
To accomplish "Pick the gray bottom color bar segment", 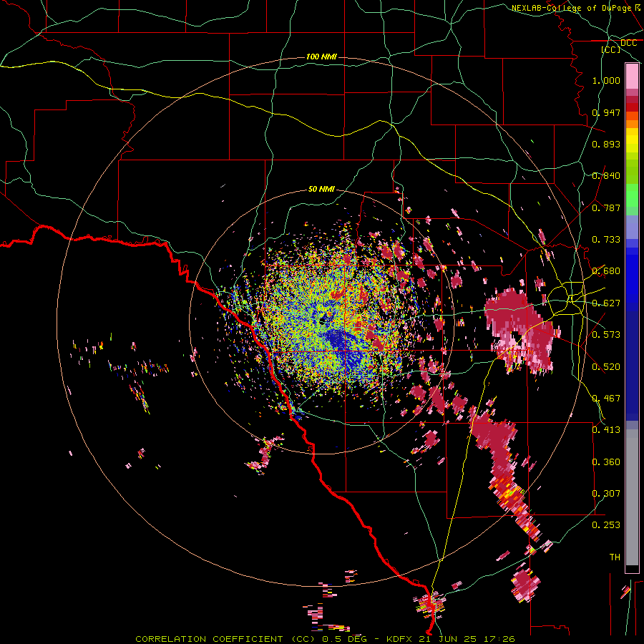I will click(632, 497).
